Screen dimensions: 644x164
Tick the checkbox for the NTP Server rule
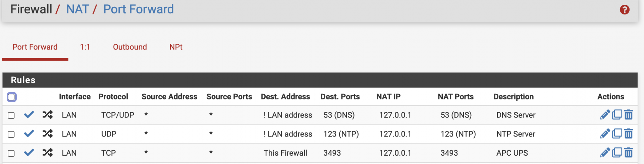click(11, 135)
